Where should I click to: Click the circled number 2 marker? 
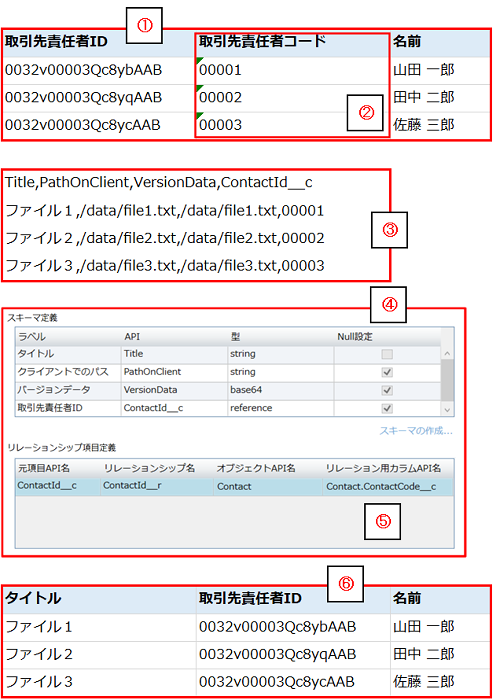[365, 112]
